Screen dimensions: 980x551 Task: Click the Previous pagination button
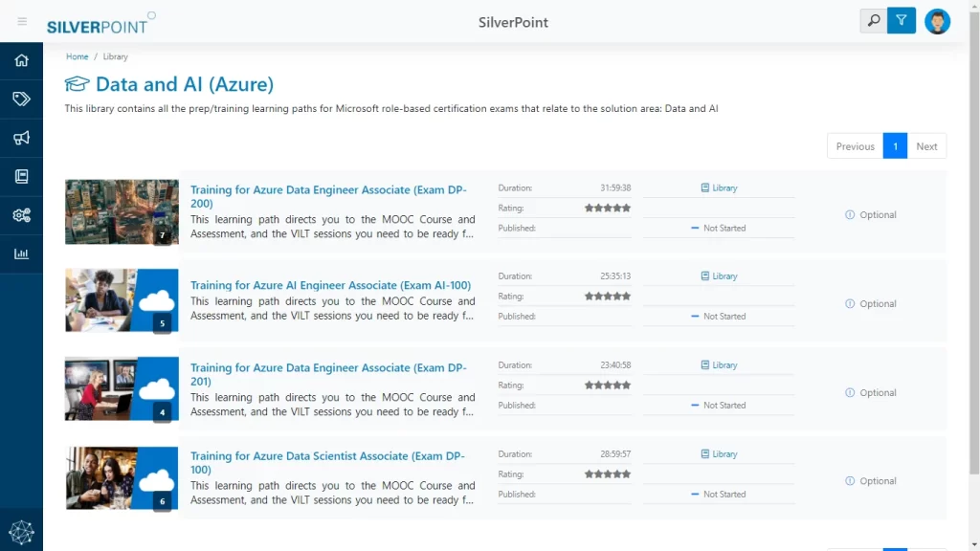click(x=855, y=146)
